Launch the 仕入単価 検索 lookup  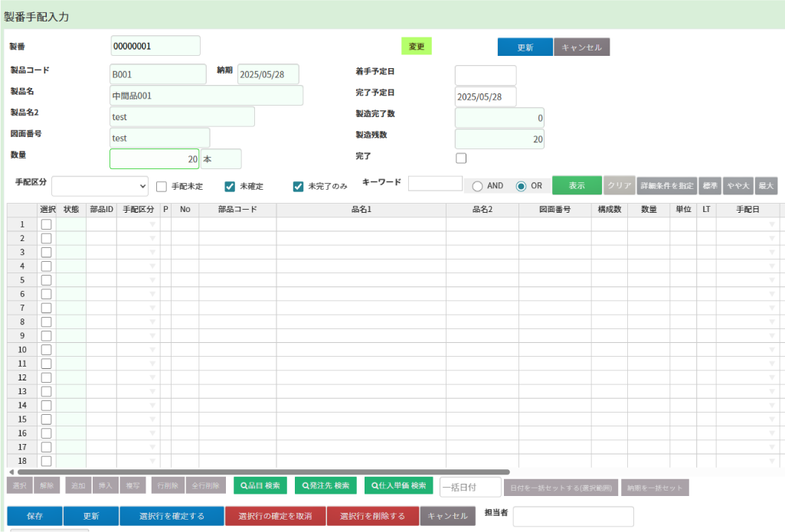[398, 485]
